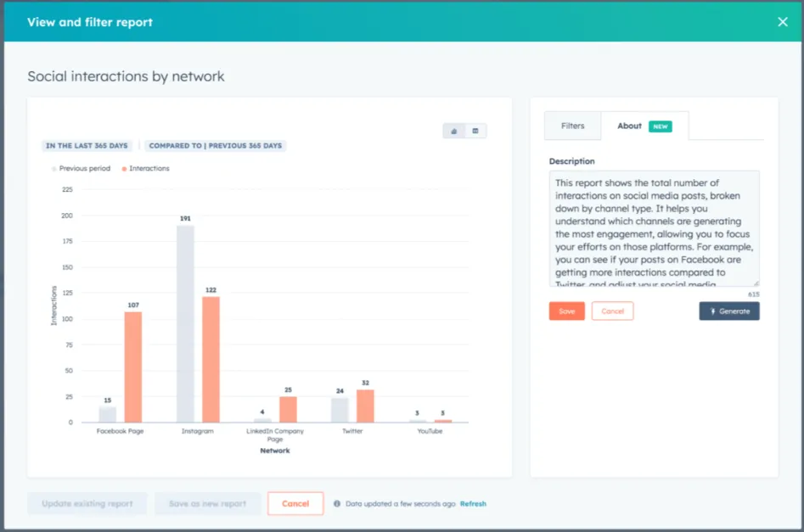Click the Facebook Page previous period bar 15
The height and width of the screenshot is (532, 804).
[x=108, y=415]
